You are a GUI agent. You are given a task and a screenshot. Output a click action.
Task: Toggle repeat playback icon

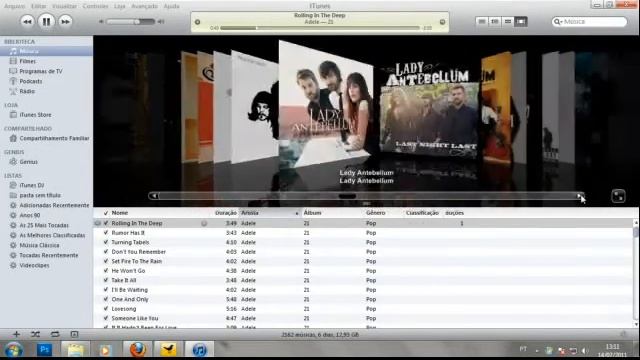tap(55, 334)
